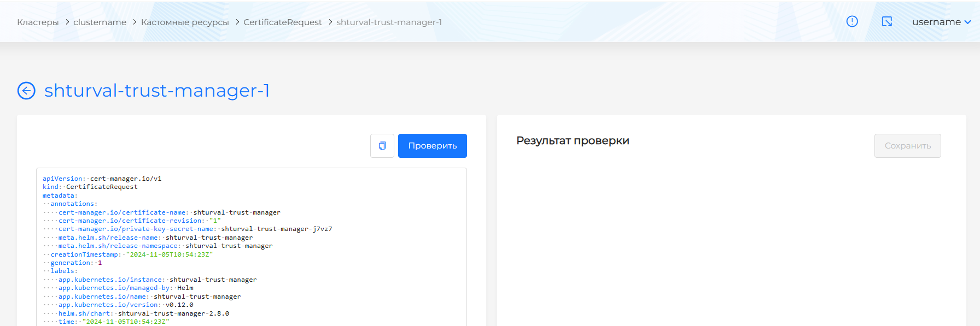Screen dimensions: 980x326
Task: Click the shturval-trust-manager-1 page title
Action: click(157, 91)
